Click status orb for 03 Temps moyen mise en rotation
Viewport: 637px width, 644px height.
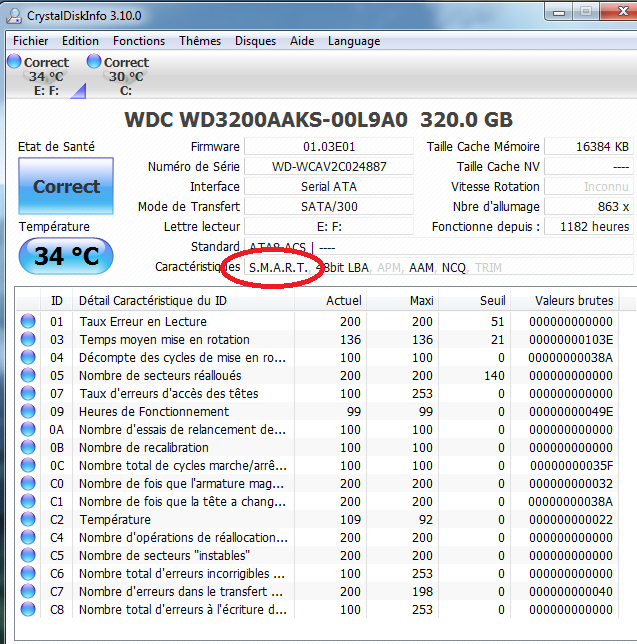(x=28, y=339)
